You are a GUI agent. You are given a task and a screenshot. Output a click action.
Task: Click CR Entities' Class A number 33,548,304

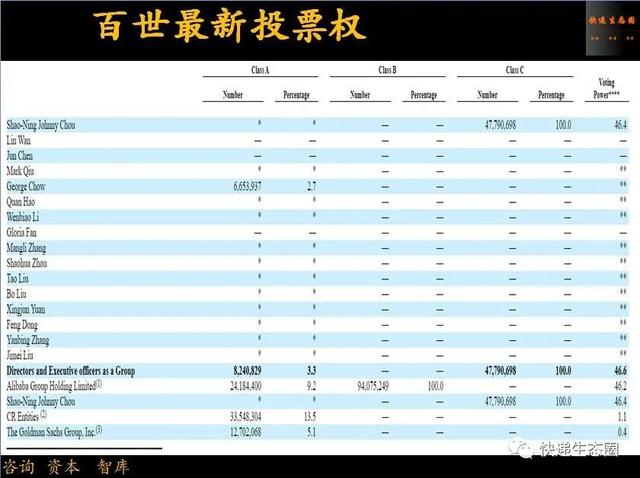pyautogui.click(x=246, y=417)
